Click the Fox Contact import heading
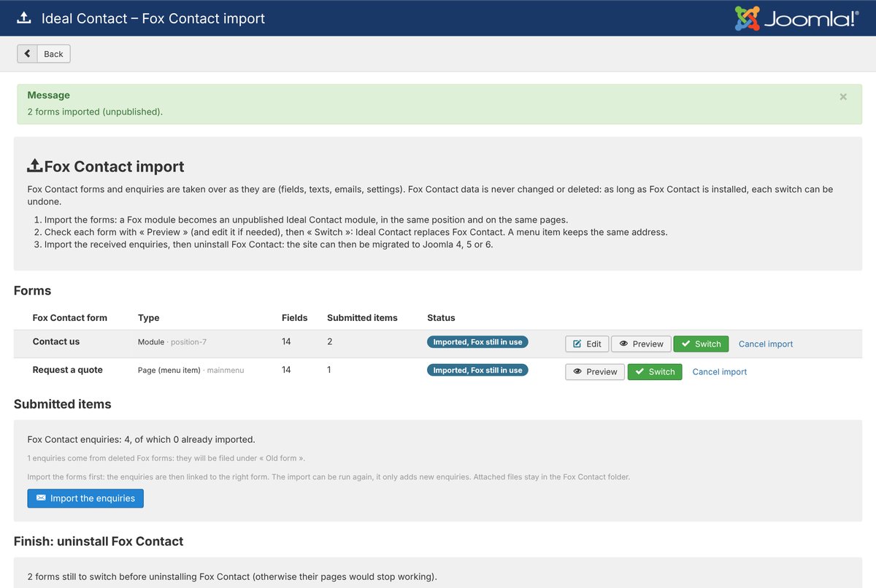 point(106,166)
